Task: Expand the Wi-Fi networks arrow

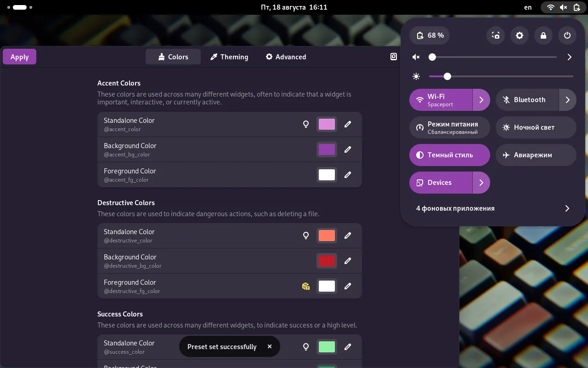Action: [x=481, y=100]
